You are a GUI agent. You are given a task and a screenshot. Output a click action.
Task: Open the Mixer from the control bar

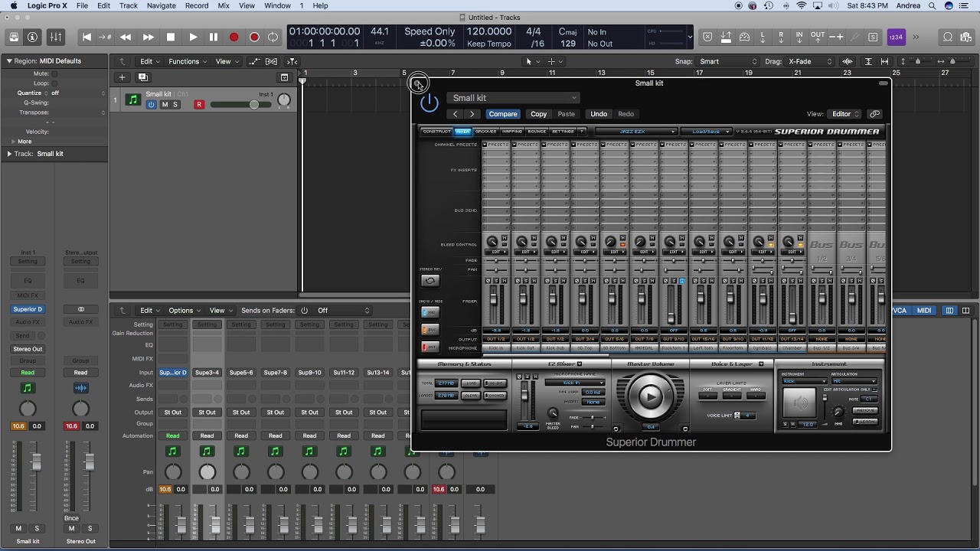tap(56, 37)
